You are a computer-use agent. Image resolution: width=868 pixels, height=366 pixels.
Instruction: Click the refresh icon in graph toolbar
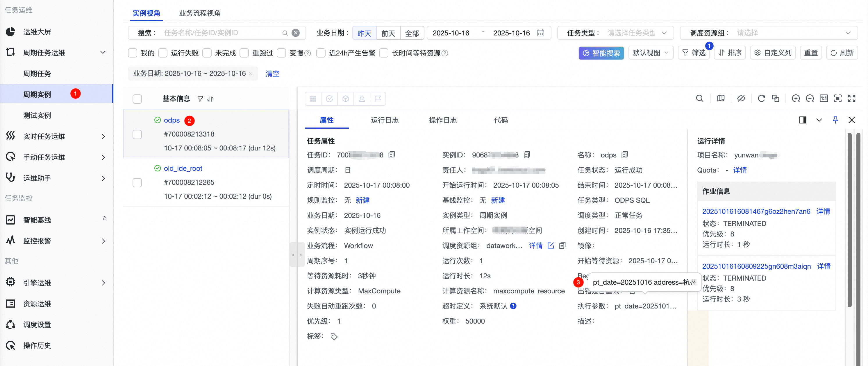pos(761,98)
